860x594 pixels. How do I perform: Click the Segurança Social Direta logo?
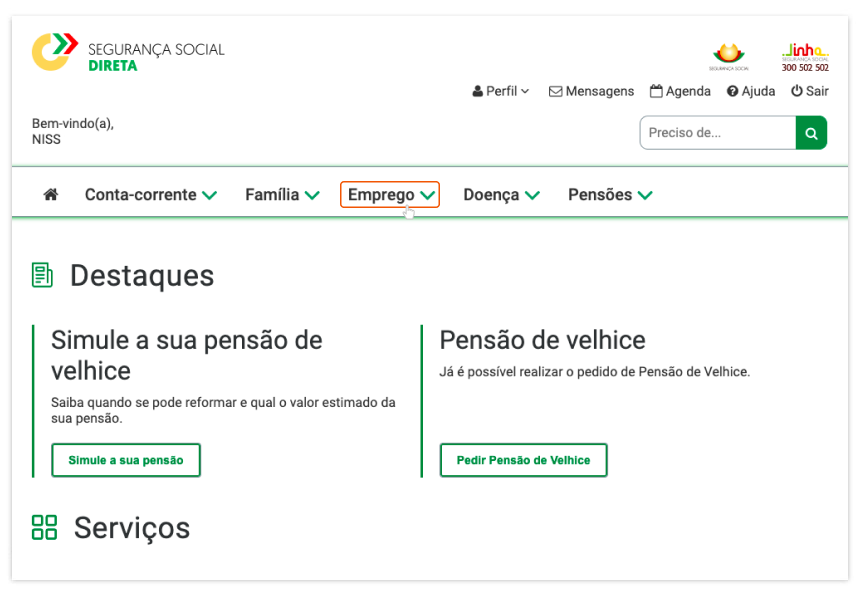(128, 53)
